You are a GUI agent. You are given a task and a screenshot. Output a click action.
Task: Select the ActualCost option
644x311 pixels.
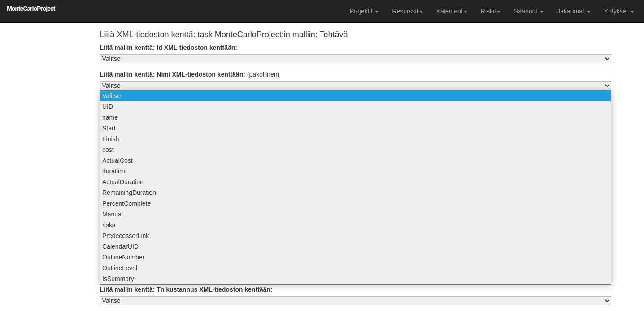(x=117, y=160)
